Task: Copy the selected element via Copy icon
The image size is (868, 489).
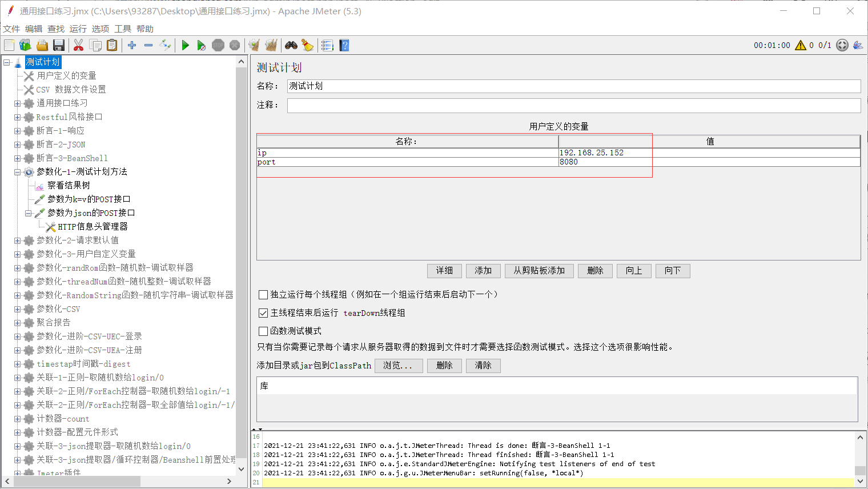Action: [95, 45]
